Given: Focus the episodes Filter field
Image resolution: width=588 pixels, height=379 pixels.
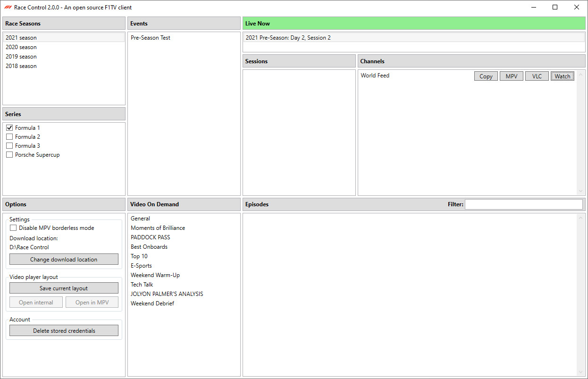Looking at the screenshot, I should tap(524, 204).
